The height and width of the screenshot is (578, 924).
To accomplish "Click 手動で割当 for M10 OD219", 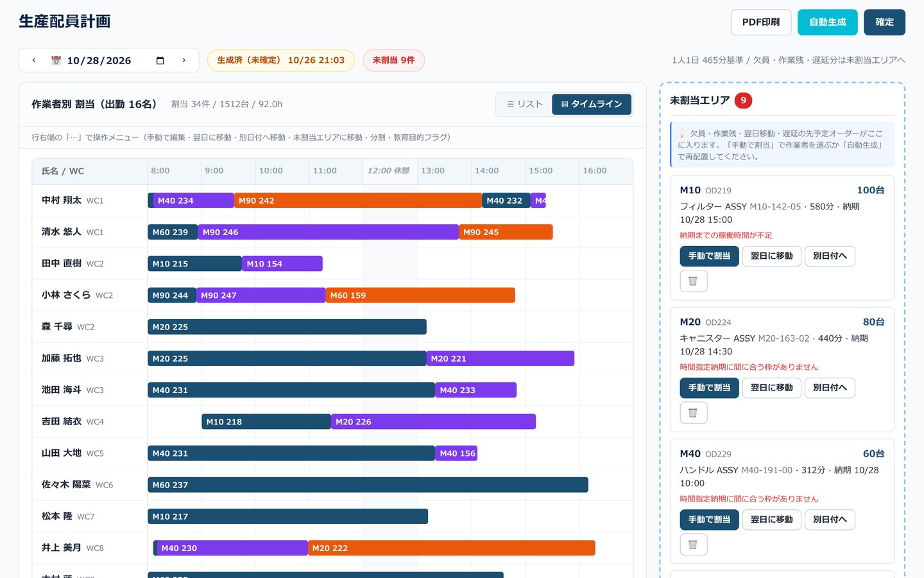I will [709, 256].
